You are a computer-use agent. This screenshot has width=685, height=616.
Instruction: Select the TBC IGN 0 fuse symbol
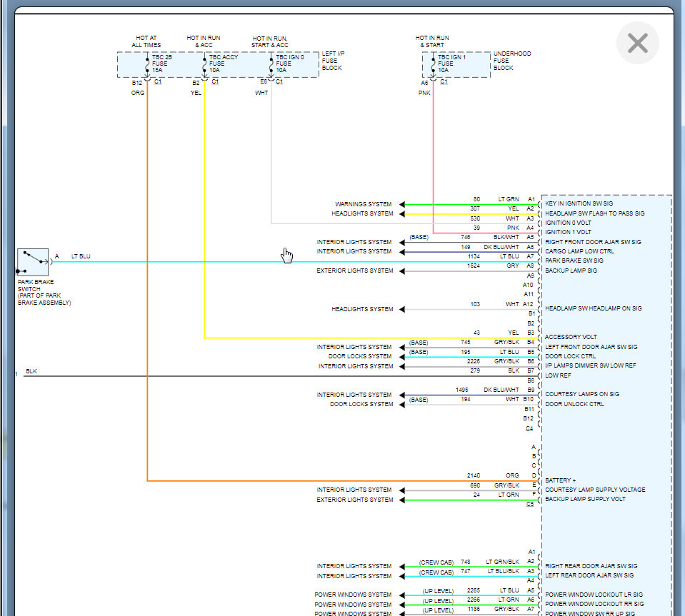(x=271, y=64)
